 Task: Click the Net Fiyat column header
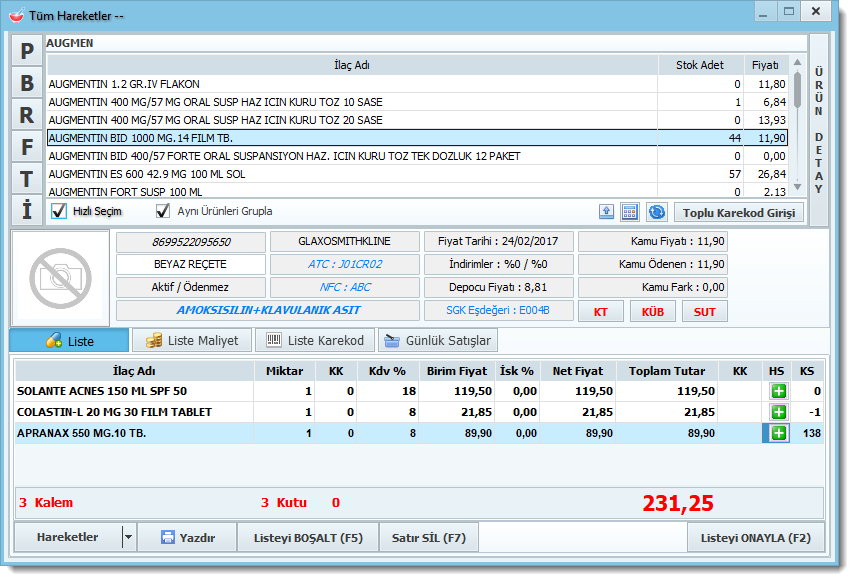pyautogui.click(x=577, y=371)
